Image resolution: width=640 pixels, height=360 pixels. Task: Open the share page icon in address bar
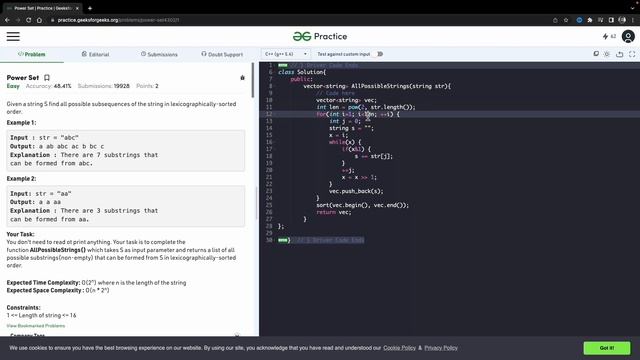(x=555, y=20)
